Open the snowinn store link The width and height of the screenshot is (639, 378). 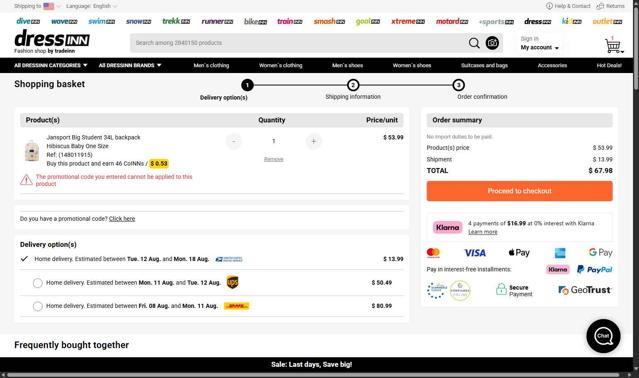(x=139, y=21)
